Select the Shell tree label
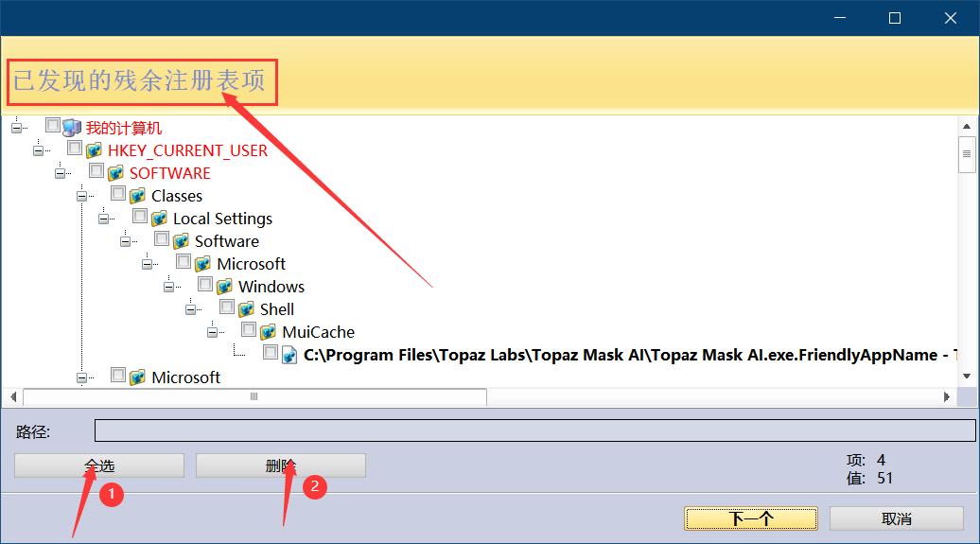The height and width of the screenshot is (544, 980). [277, 309]
